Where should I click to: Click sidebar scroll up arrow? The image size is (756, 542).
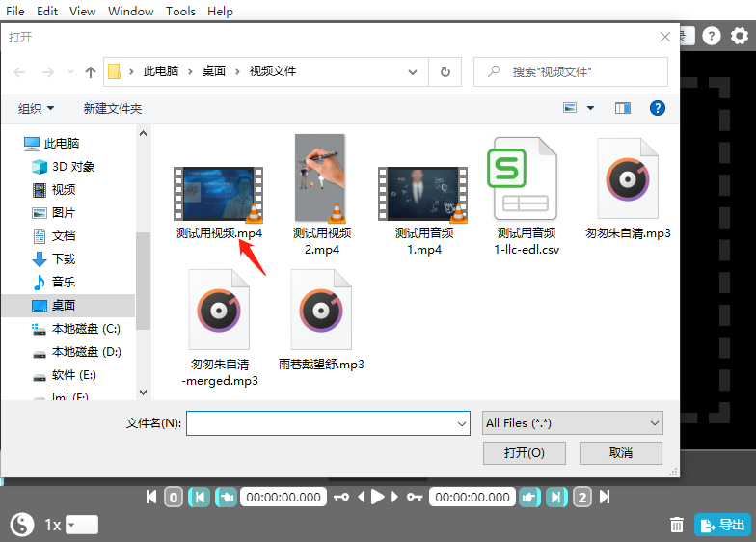pyautogui.click(x=143, y=133)
